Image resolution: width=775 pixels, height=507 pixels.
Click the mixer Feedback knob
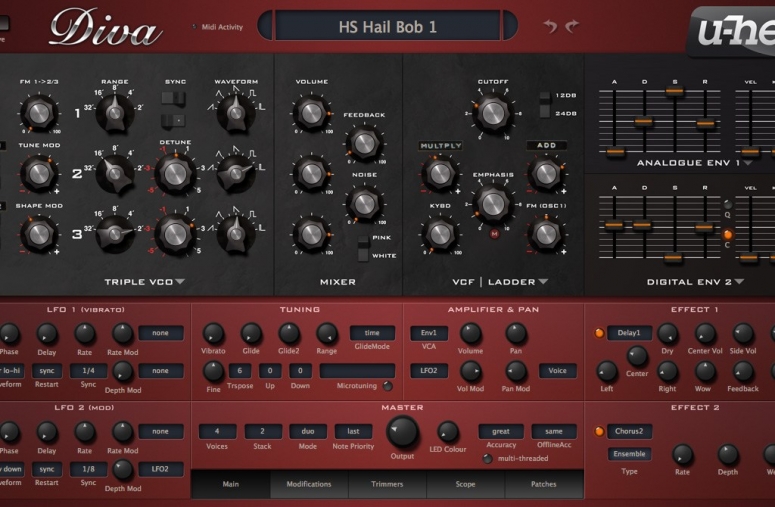(x=364, y=143)
